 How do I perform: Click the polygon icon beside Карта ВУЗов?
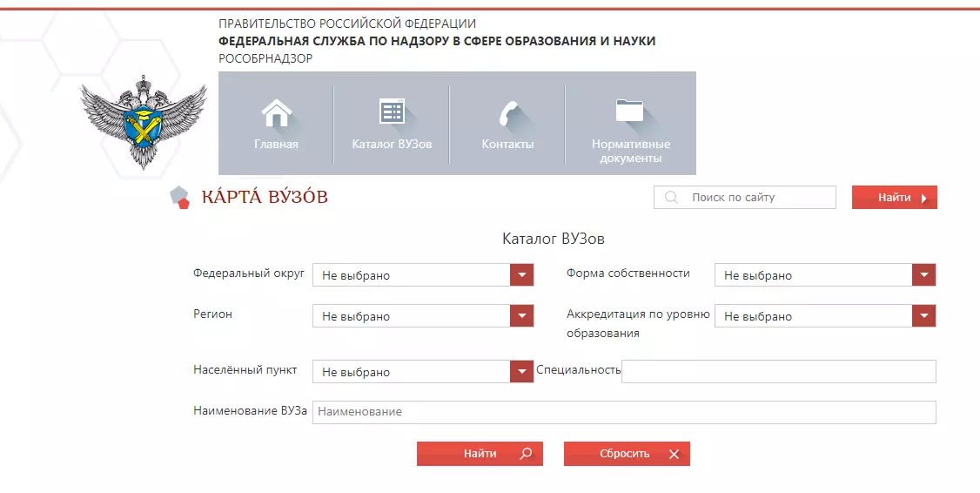pyautogui.click(x=180, y=198)
